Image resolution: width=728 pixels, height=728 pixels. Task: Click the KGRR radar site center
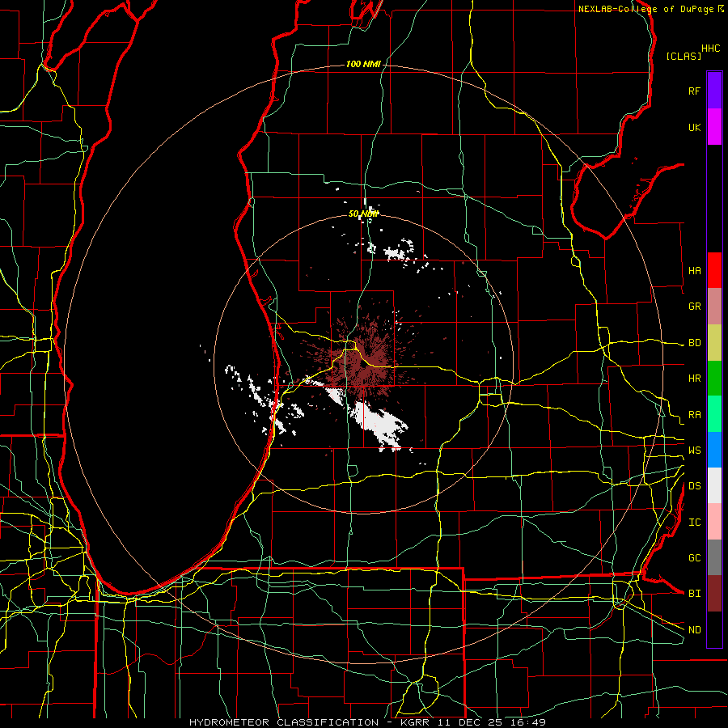[362, 364]
